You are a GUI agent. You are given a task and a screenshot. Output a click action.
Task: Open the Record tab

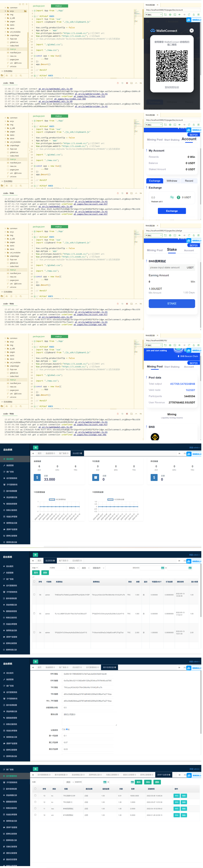189,181
